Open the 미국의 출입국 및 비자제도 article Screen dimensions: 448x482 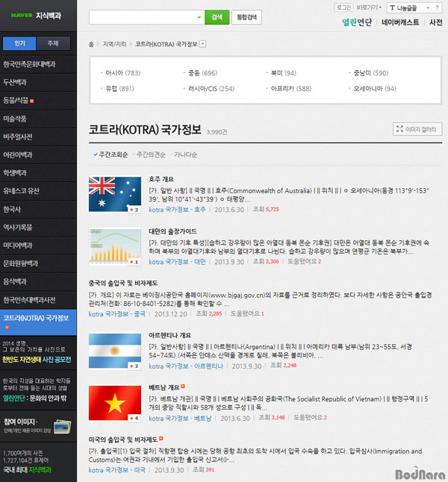(123, 439)
